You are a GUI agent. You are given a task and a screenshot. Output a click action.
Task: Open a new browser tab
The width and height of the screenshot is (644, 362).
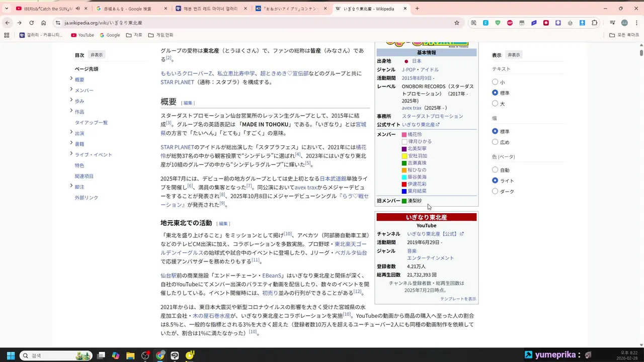click(417, 9)
